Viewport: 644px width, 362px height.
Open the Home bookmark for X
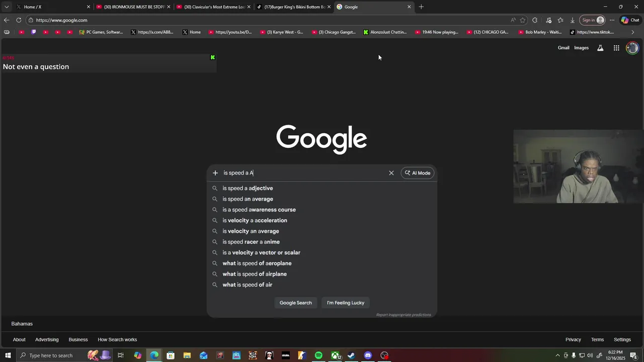(191, 32)
